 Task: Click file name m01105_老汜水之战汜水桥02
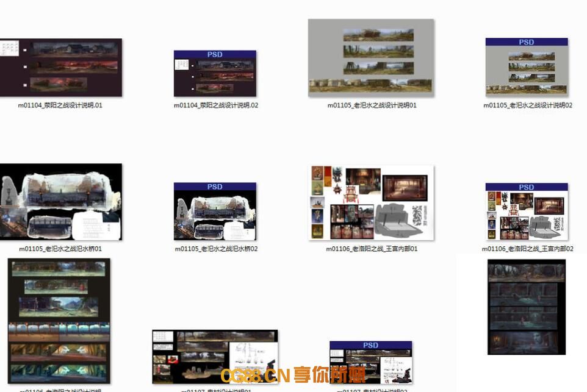[x=217, y=249]
